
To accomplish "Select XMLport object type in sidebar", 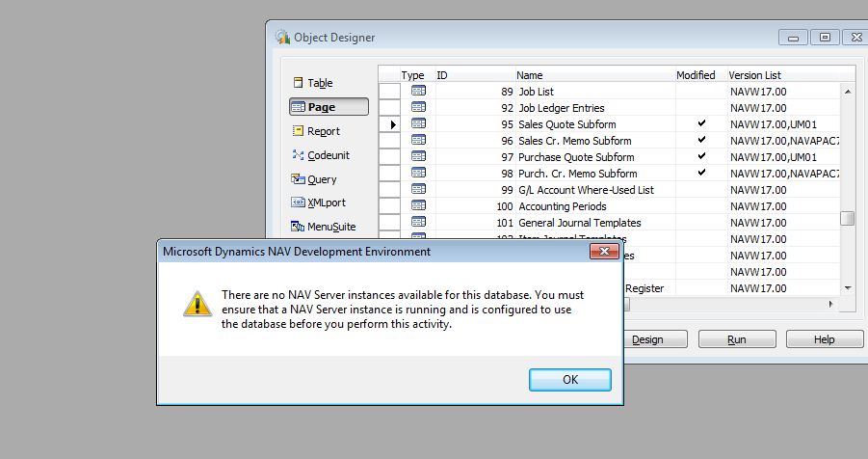I will coord(318,202).
